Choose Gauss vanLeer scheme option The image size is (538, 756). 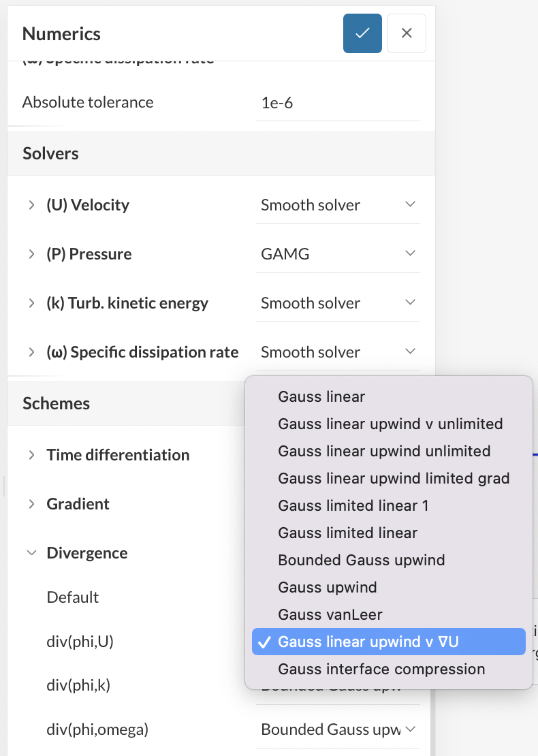330,614
